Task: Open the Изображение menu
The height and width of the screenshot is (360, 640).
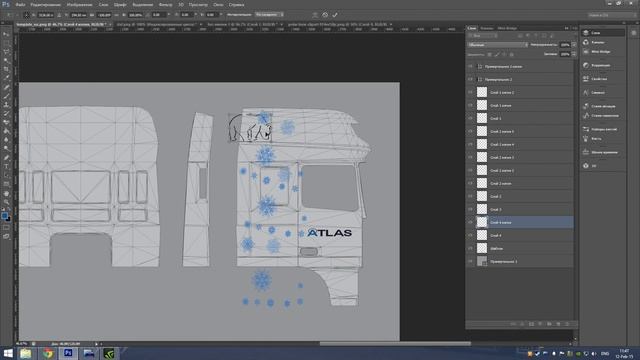Action: pos(79,4)
